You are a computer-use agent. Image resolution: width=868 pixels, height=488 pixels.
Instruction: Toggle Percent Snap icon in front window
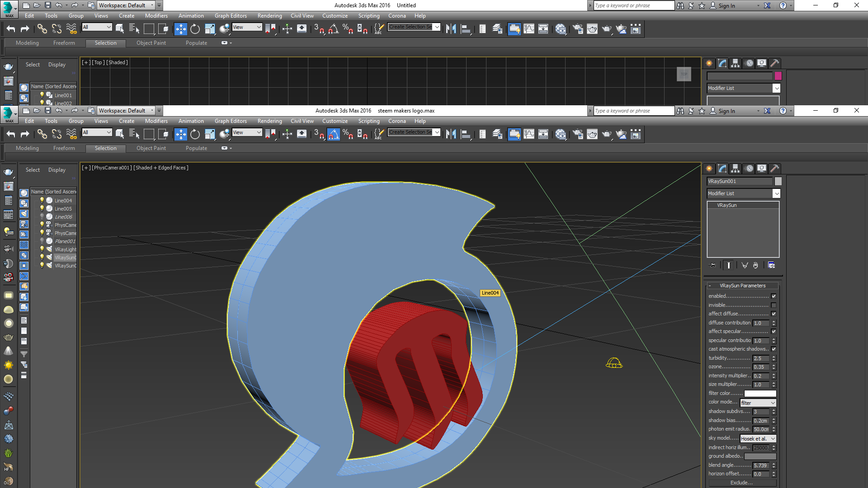pos(348,134)
